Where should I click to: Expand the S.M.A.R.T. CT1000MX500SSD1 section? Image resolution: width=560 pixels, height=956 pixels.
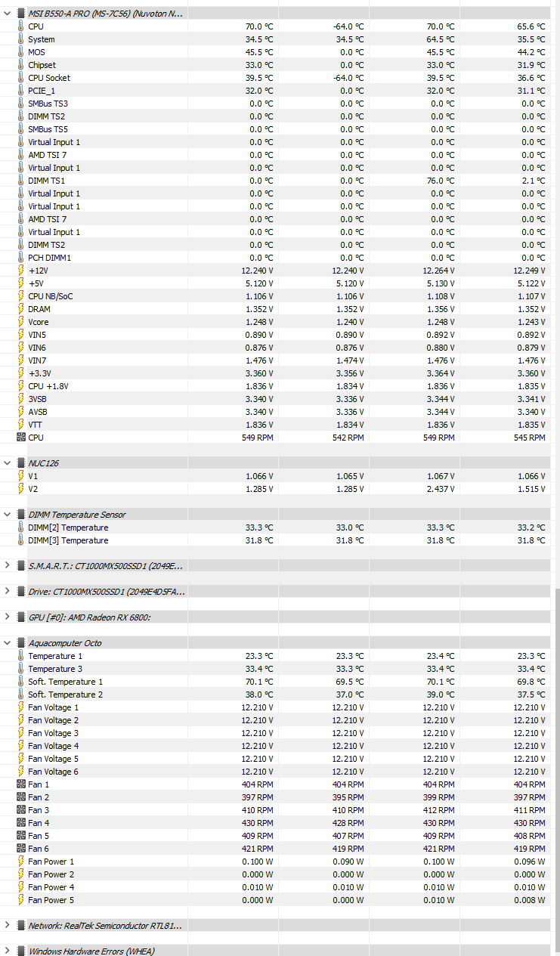(x=8, y=565)
